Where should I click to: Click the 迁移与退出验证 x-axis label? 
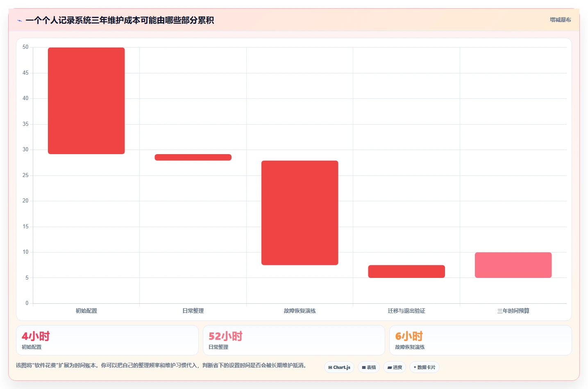click(x=406, y=311)
